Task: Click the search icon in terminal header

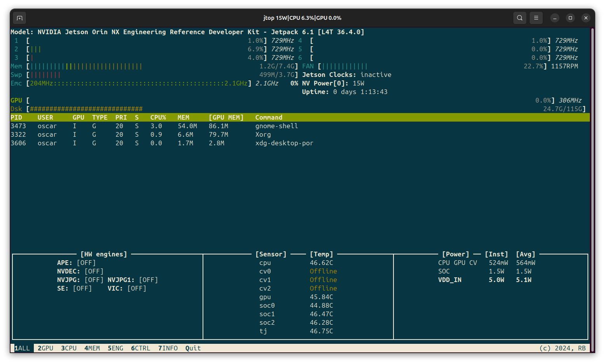Action: click(x=519, y=18)
